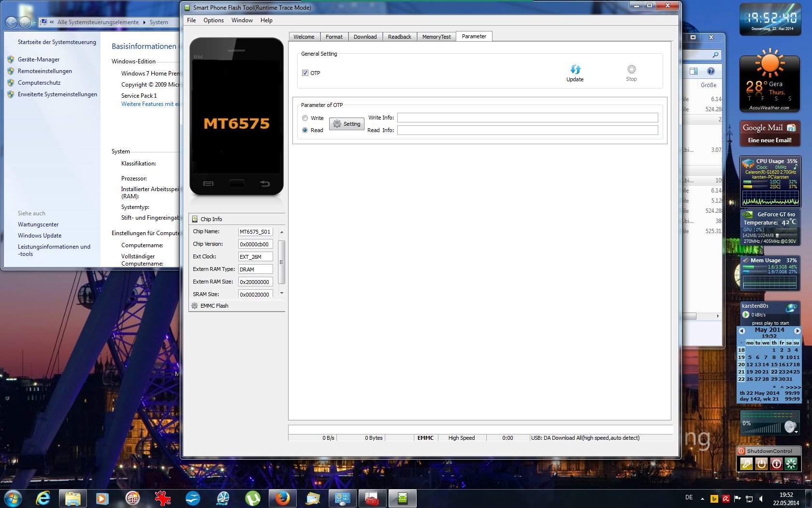The image size is (812, 508).
Task: Click the Flash Tool taskbar icon
Action: point(402,498)
